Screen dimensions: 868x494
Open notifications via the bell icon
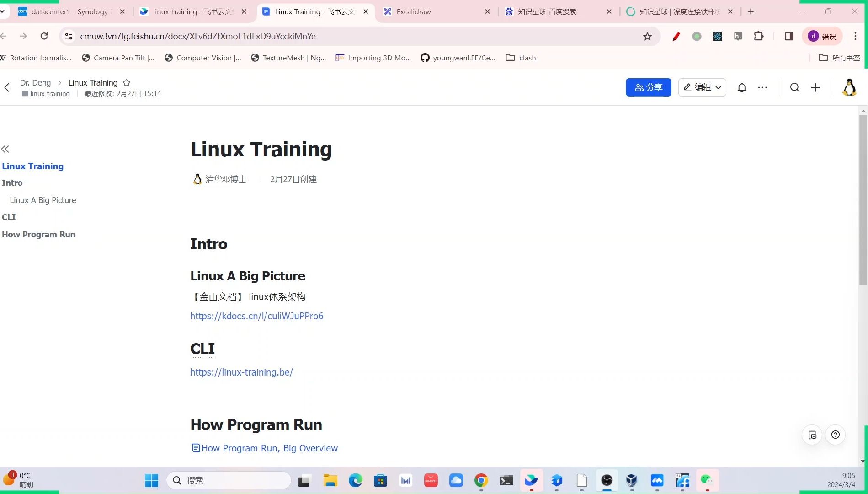(741, 87)
